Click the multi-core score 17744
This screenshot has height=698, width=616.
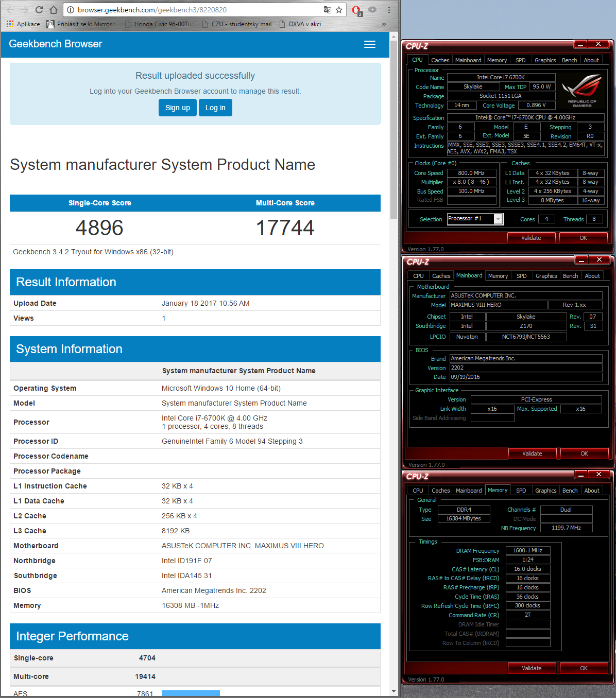pos(285,228)
